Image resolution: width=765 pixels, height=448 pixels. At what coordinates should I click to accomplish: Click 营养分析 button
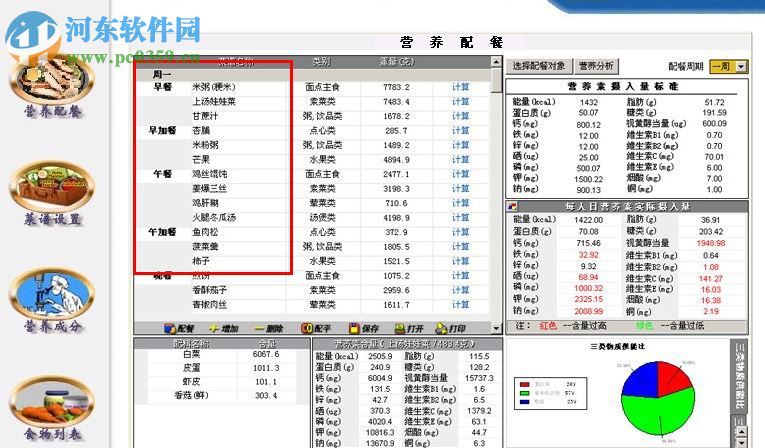596,66
